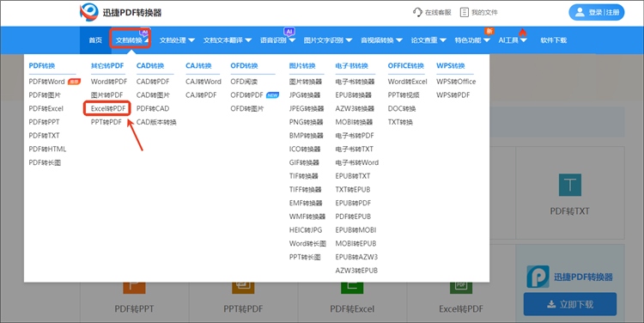Select PDF转HTML option
Image resolution: width=644 pixels, height=323 pixels.
47,149
